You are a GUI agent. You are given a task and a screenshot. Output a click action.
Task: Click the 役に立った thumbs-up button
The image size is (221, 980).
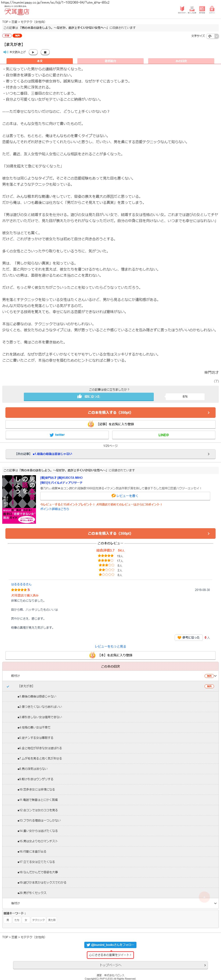click(89, 396)
